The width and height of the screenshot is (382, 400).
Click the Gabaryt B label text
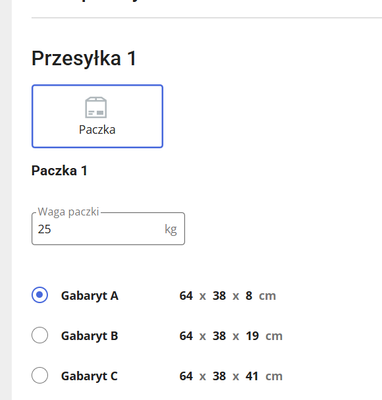90,336
